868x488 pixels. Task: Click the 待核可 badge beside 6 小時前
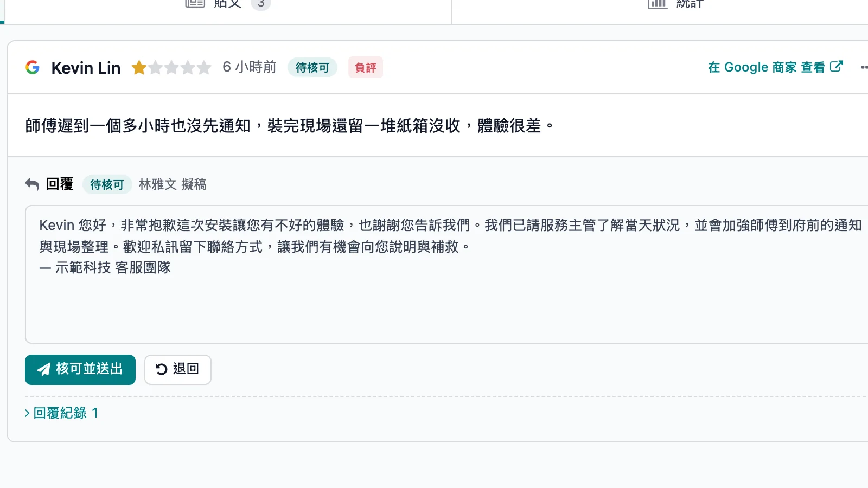312,68
